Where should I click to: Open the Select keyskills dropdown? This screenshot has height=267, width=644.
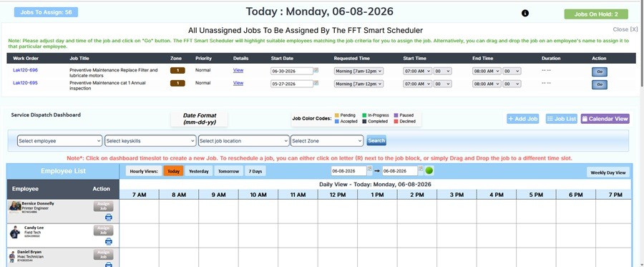(x=150, y=141)
